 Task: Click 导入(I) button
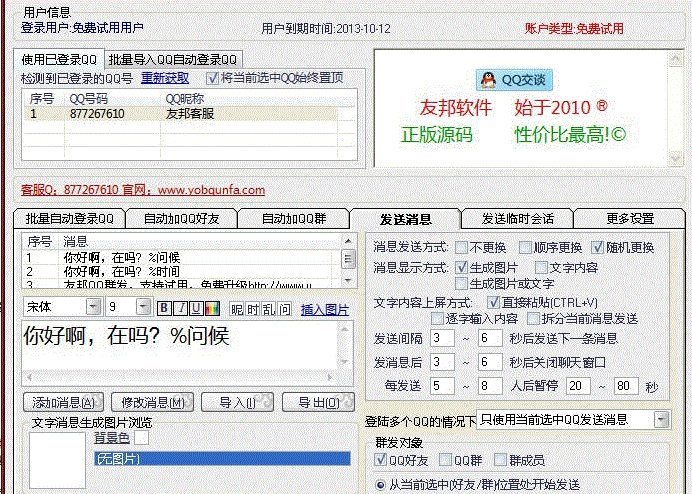coord(237,402)
